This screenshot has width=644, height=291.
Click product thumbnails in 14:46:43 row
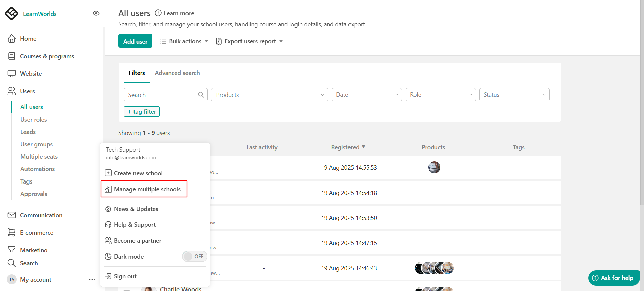click(x=434, y=268)
